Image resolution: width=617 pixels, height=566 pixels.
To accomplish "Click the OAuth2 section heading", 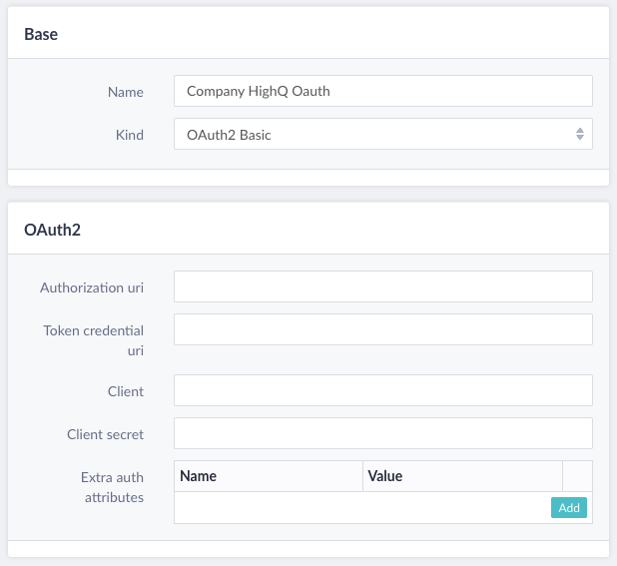I will click(x=52, y=229).
